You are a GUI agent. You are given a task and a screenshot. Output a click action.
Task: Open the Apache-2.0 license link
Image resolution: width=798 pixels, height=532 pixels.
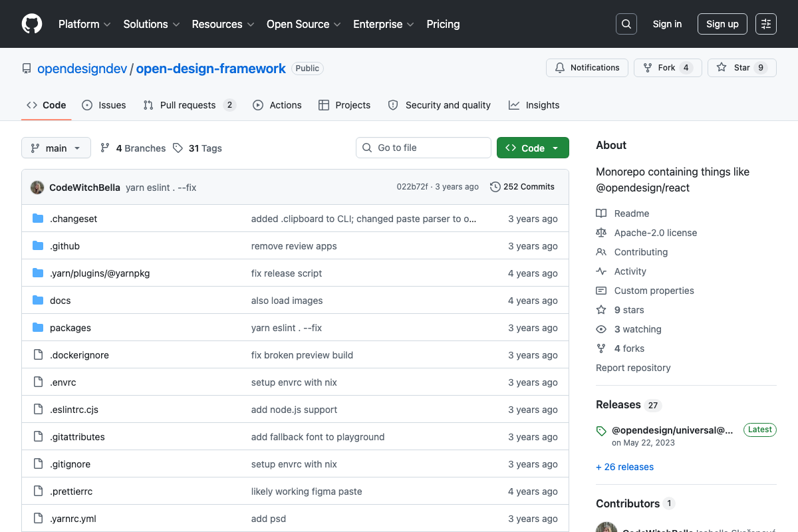pyautogui.click(x=656, y=233)
